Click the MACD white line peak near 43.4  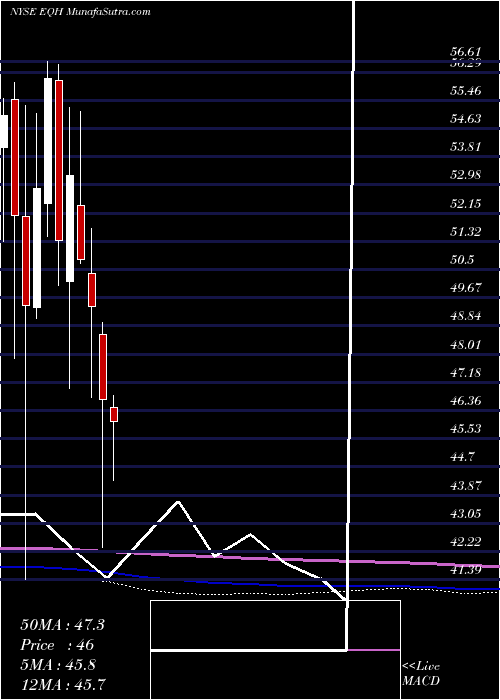point(178,502)
